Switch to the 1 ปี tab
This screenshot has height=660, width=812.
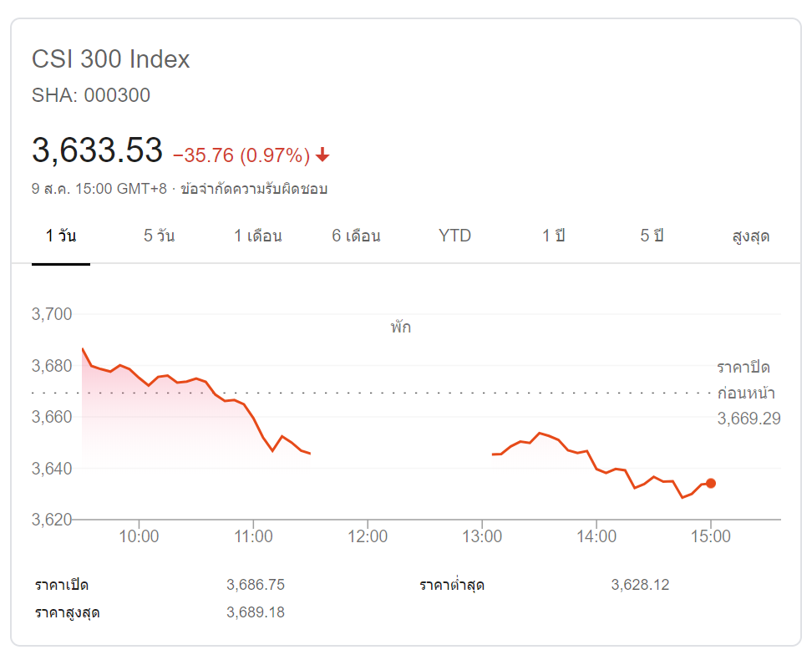[x=553, y=236]
